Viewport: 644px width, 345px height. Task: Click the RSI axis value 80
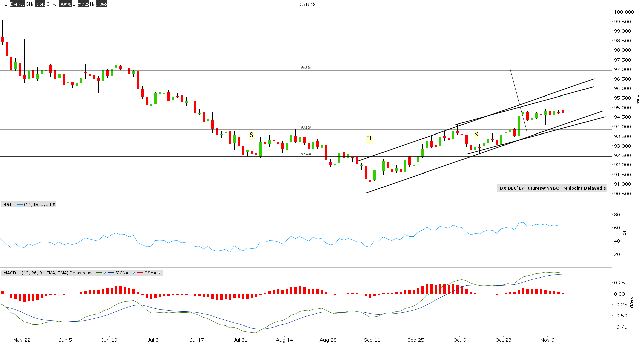click(617, 215)
